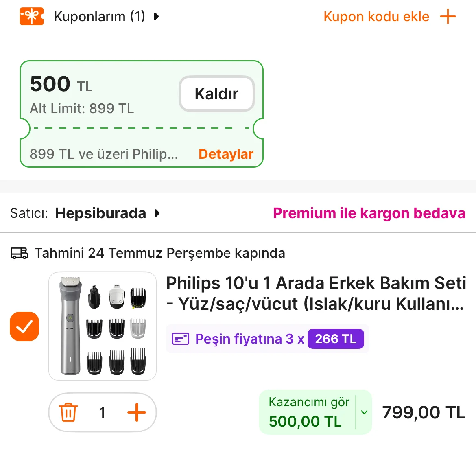
Task: Open coupon Detaylar link
Action: pyautogui.click(x=226, y=154)
